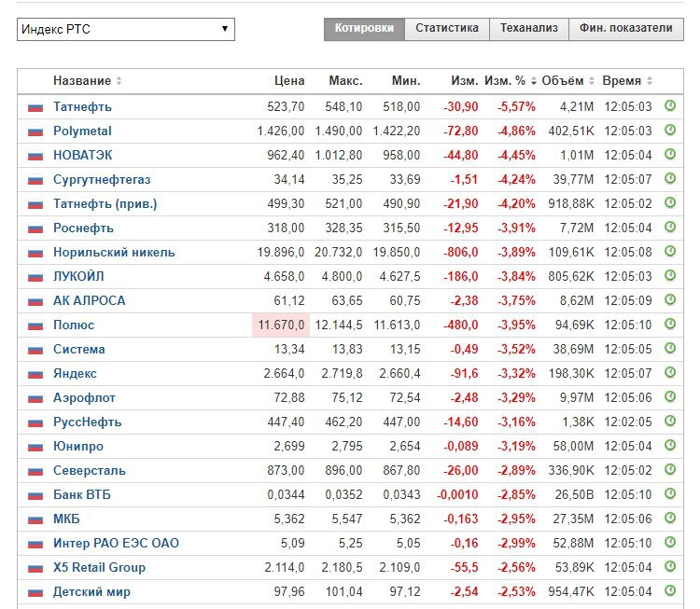Screen dimensions: 700x609
Task: Open the Система stock link
Action: tap(79, 350)
